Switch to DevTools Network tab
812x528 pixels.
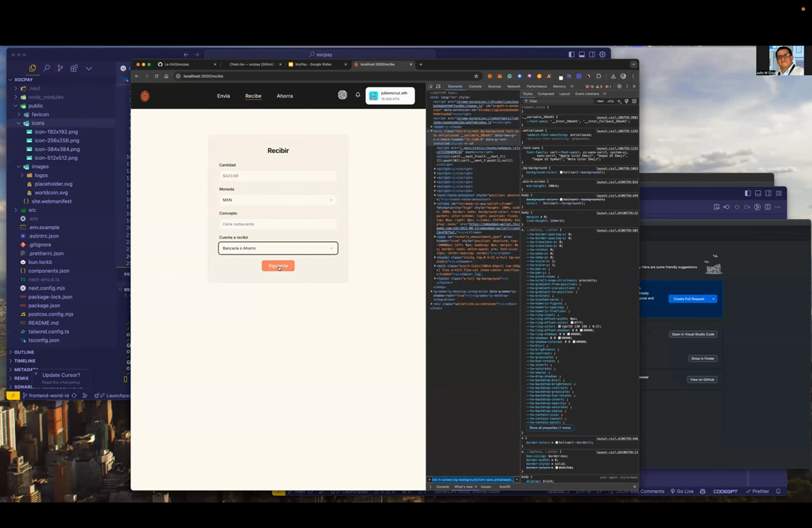(514, 86)
